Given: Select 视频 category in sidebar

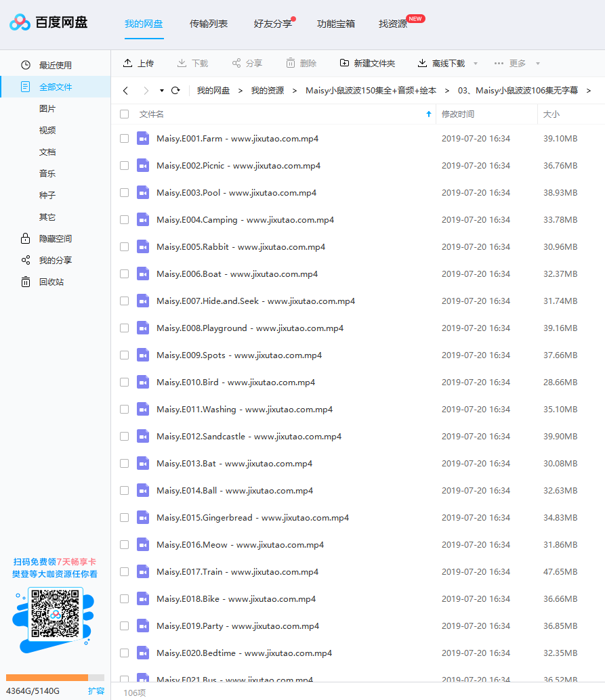Looking at the screenshot, I should point(47,131).
